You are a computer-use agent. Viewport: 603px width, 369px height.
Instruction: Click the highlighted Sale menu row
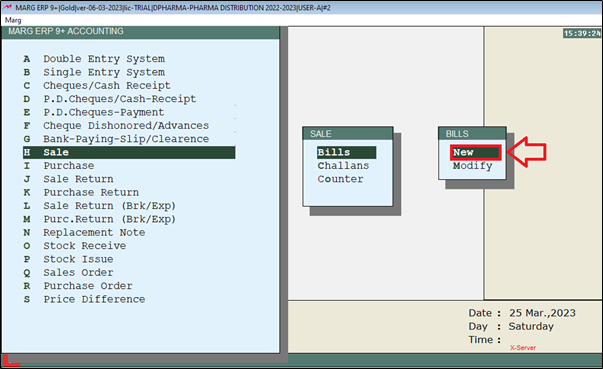[129, 152]
